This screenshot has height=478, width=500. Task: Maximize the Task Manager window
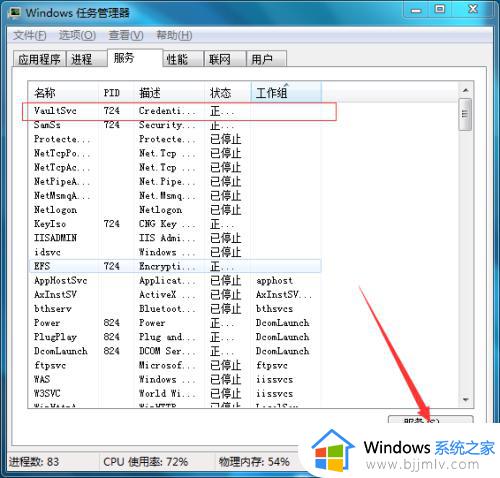pos(440,9)
